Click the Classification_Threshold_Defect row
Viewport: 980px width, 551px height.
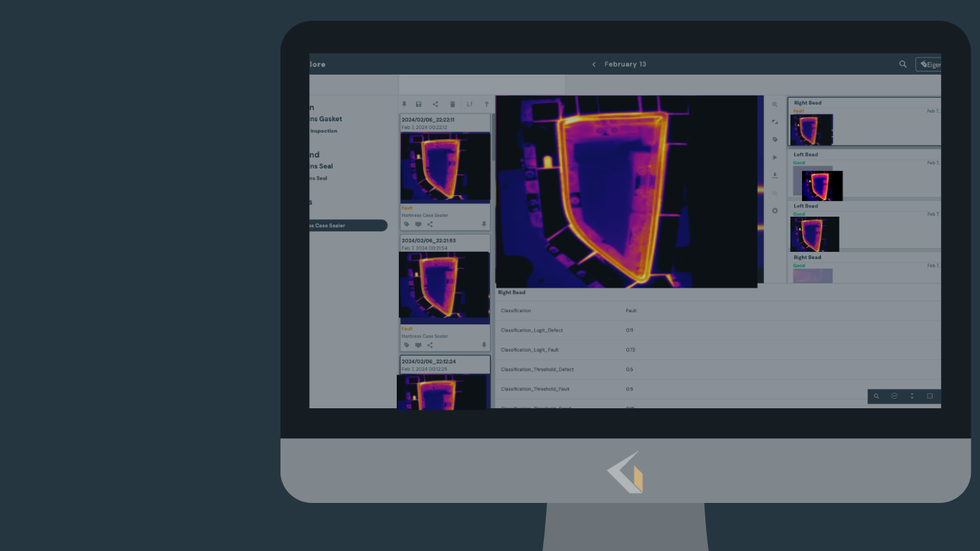(x=718, y=369)
